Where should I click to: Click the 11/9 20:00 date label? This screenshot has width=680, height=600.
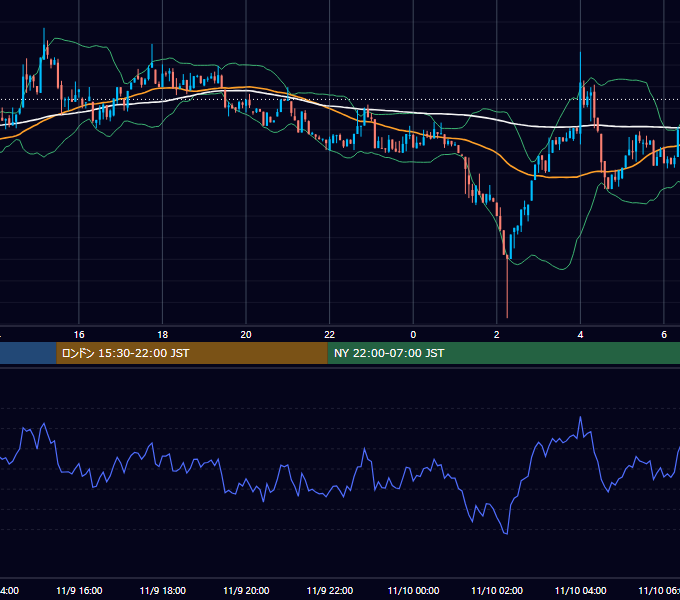pyautogui.click(x=246, y=590)
